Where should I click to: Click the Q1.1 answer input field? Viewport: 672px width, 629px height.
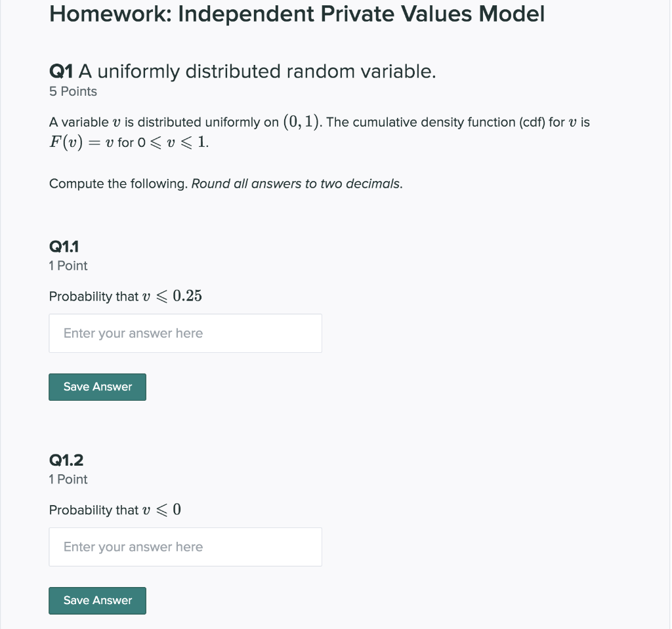click(x=185, y=333)
